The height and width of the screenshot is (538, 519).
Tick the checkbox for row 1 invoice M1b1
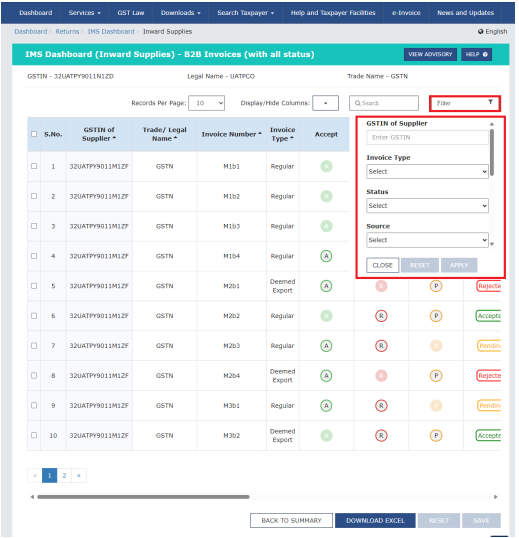(x=34, y=166)
